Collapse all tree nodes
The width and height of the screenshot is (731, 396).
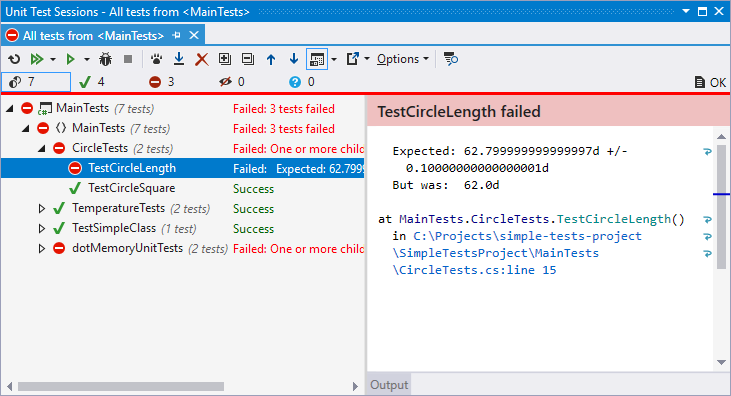pos(248,59)
